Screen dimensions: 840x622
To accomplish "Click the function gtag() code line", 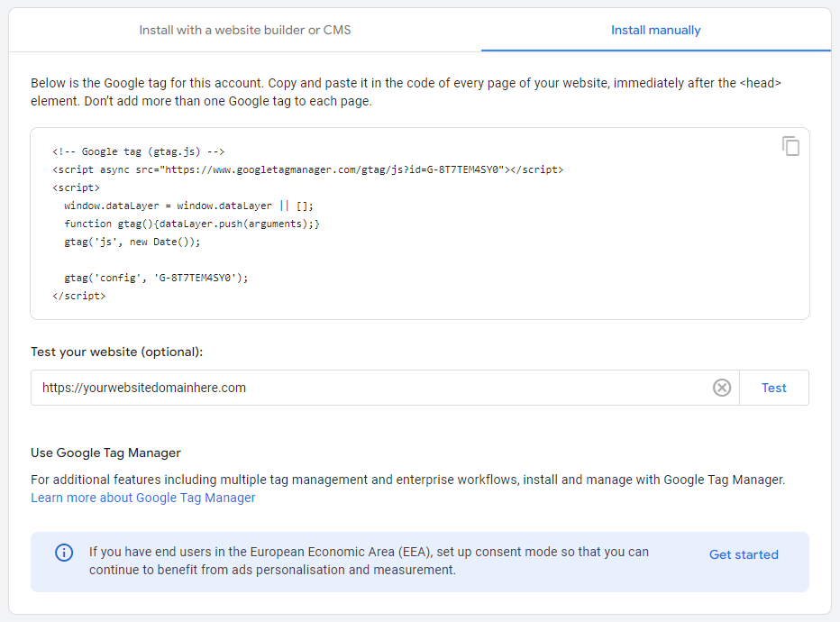I will tap(192, 224).
